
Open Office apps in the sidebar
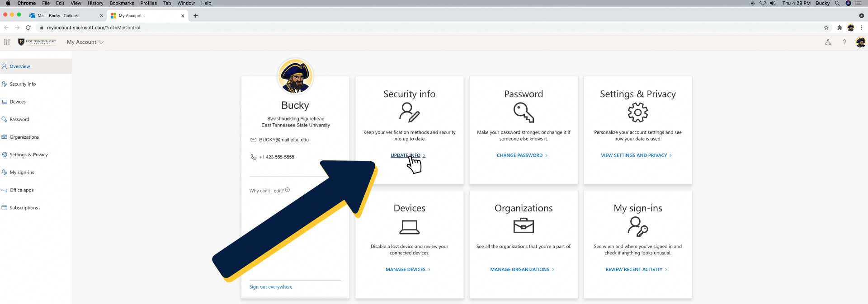[x=21, y=190]
